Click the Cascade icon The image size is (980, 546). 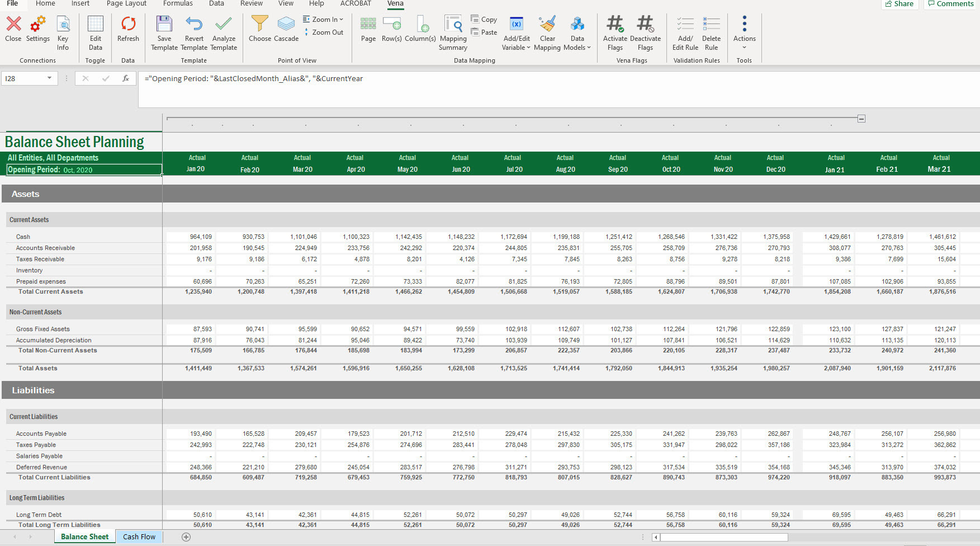(x=286, y=25)
